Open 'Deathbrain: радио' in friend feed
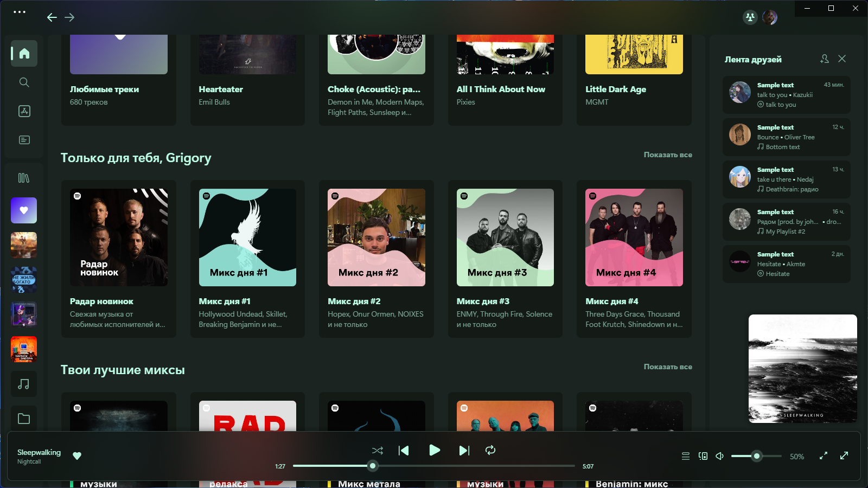The width and height of the screenshot is (868, 488). (x=792, y=189)
